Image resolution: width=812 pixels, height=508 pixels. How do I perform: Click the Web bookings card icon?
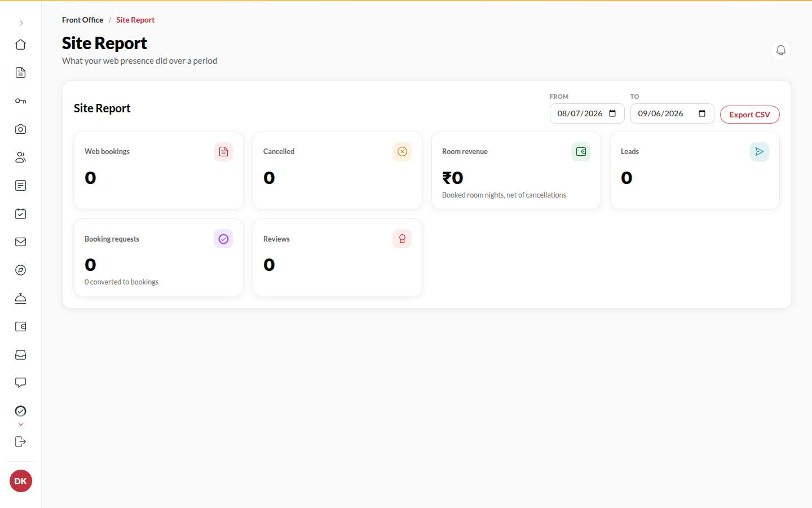coord(223,152)
